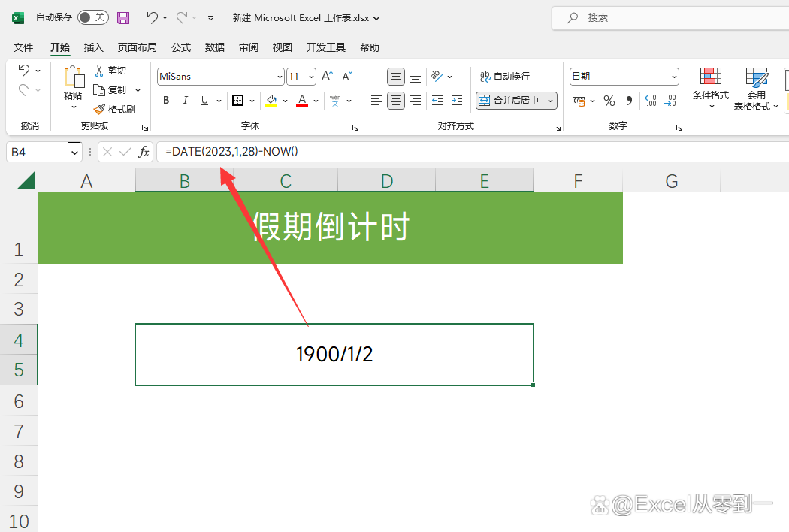The width and height of the screenshot is (789, 532).
Task: Open the 条件格式 conditional formatting menu
Action: click(711, 89)
